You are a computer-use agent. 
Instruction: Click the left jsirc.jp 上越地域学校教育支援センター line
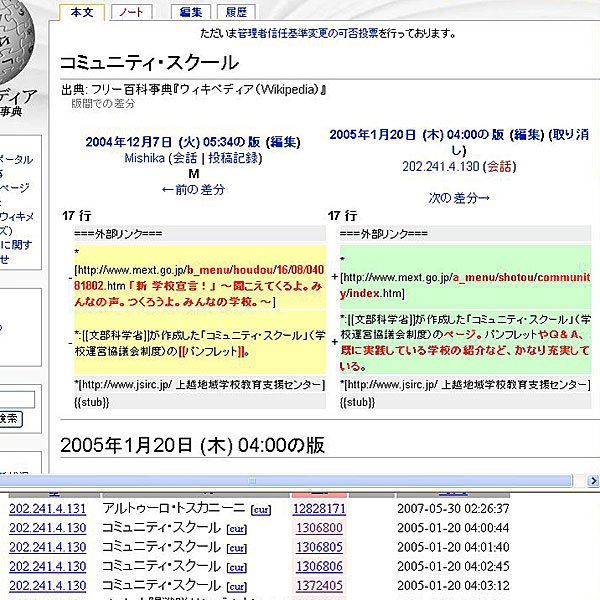click(200, 385)
